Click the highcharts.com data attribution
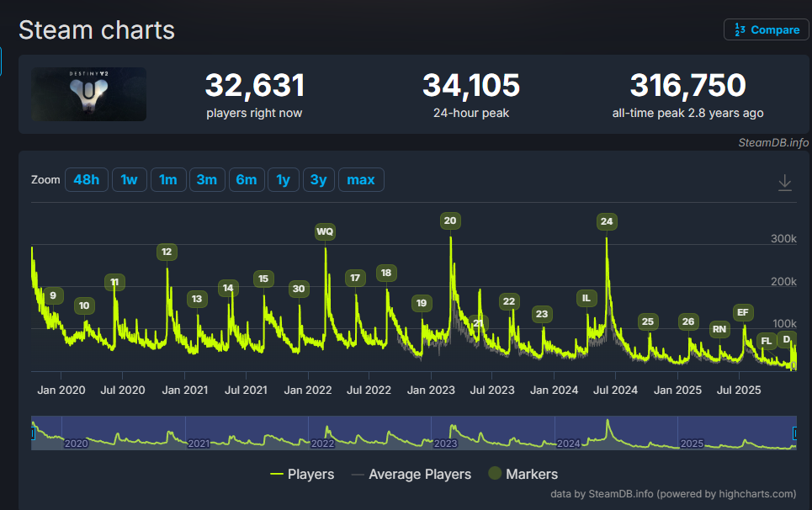The image size is (812, 510). tap(673, 494)
